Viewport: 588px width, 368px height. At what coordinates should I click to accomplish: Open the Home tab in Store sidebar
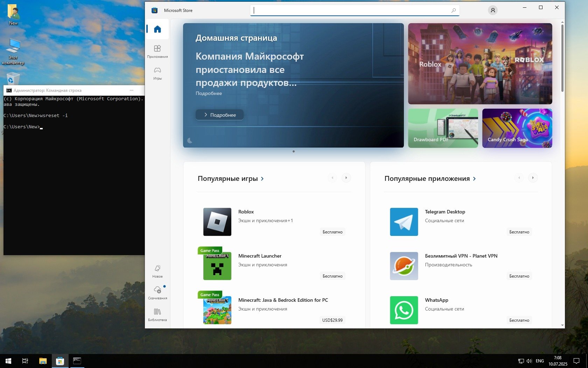pos(157,29)
